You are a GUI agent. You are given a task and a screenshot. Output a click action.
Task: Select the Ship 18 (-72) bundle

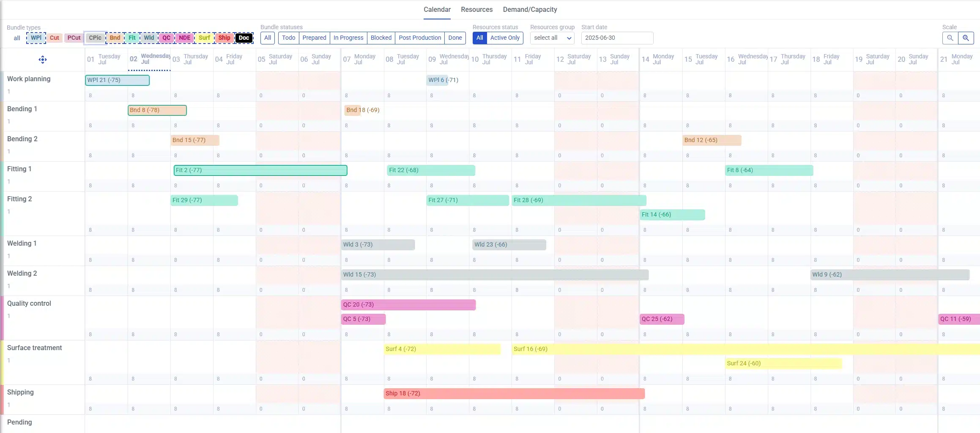point(514,394)
